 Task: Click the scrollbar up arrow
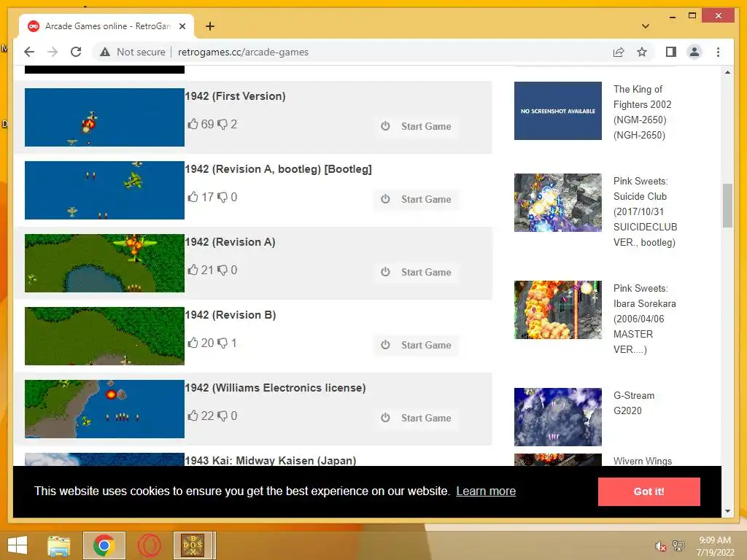[x=727, y=72]
